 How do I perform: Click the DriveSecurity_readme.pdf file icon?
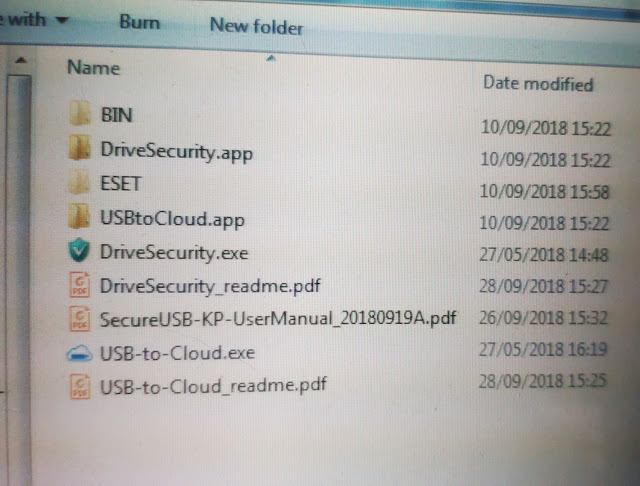pyautogui.click(x=80, y=284)
